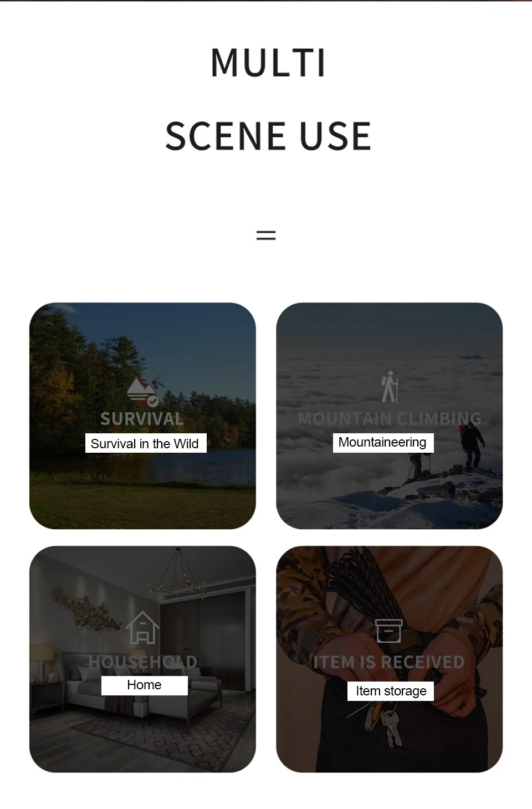Click the ITEM IS RECEIVED overlay text
The width and height of the screenshot is (532, 809).
tap(389, 662)
